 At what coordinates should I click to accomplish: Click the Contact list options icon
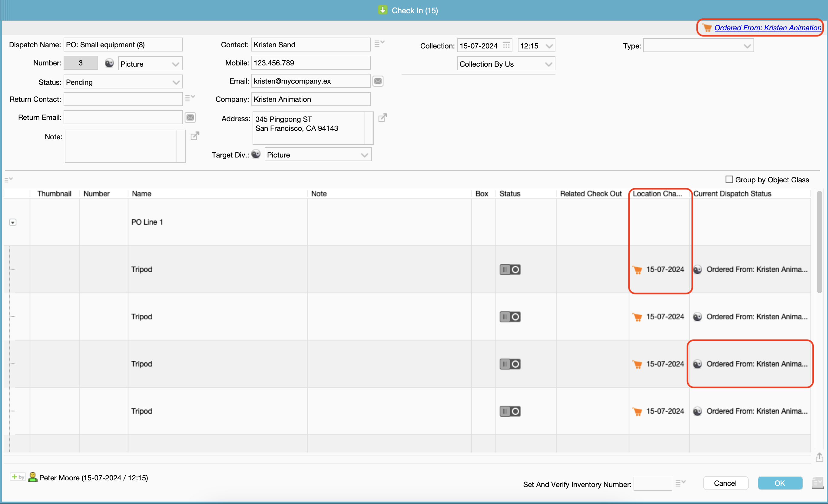(x=379, y=43)
